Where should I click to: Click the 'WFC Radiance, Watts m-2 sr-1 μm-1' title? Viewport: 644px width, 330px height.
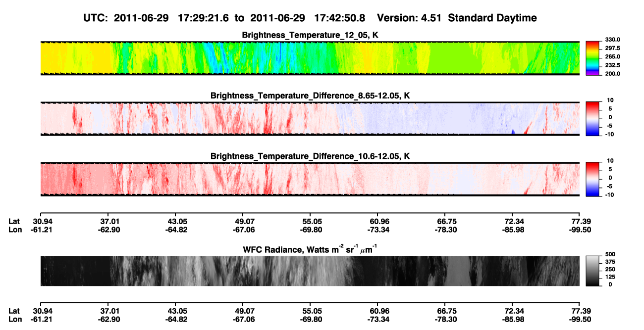tap(310, 249)
